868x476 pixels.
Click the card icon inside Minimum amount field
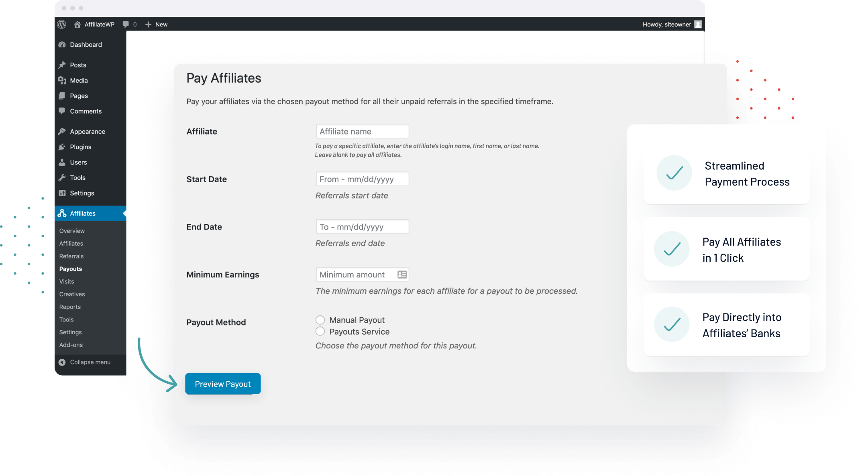(401, 275)
